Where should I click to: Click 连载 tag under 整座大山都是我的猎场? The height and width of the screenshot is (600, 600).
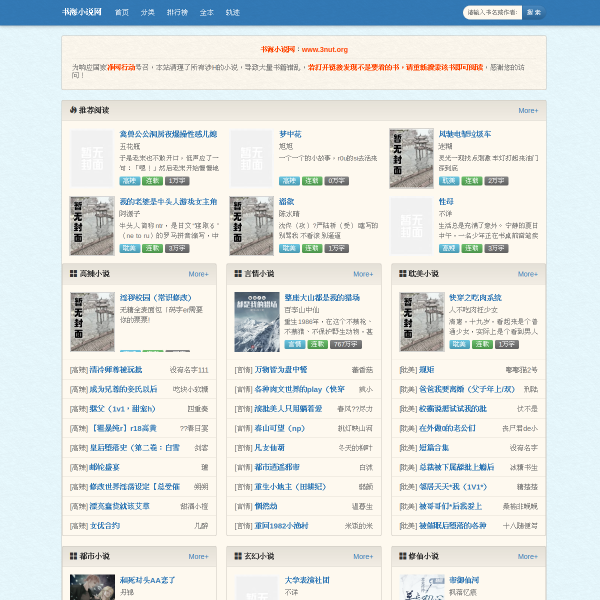point(318,344)
